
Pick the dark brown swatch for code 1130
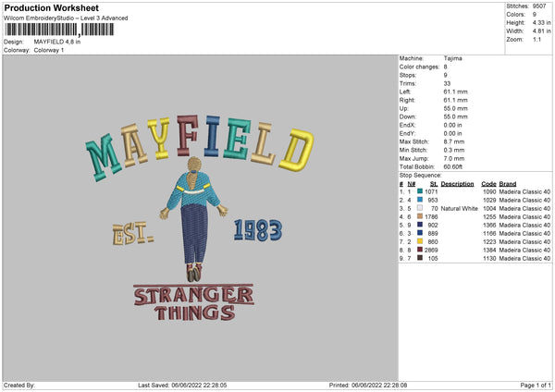[420, 258]
